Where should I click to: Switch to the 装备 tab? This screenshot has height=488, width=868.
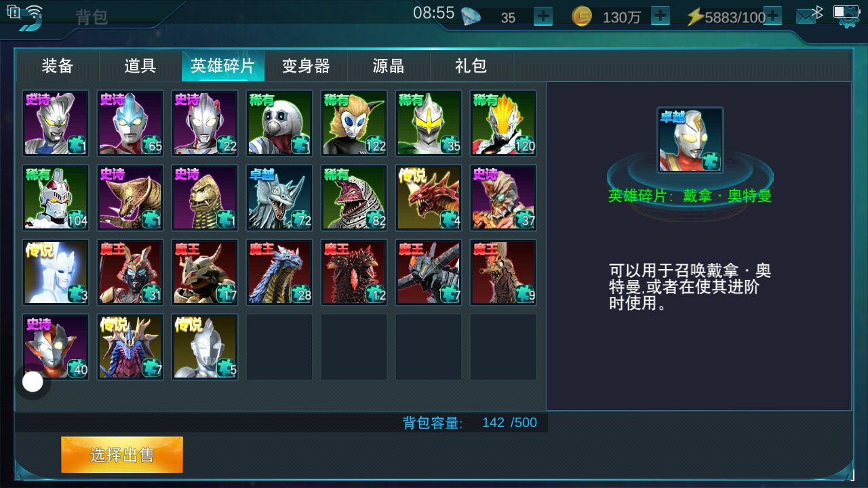point(58,66)
